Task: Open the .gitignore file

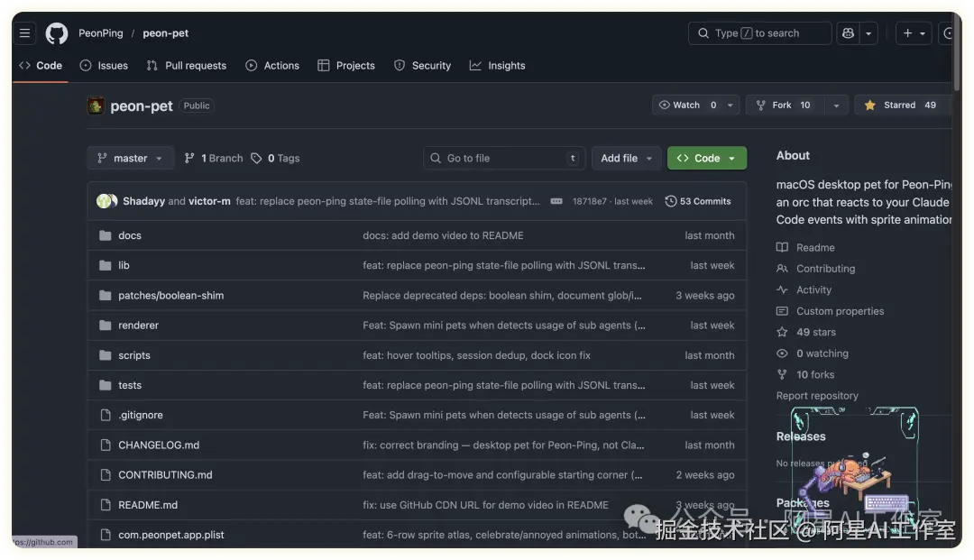Action: point(141,415)
